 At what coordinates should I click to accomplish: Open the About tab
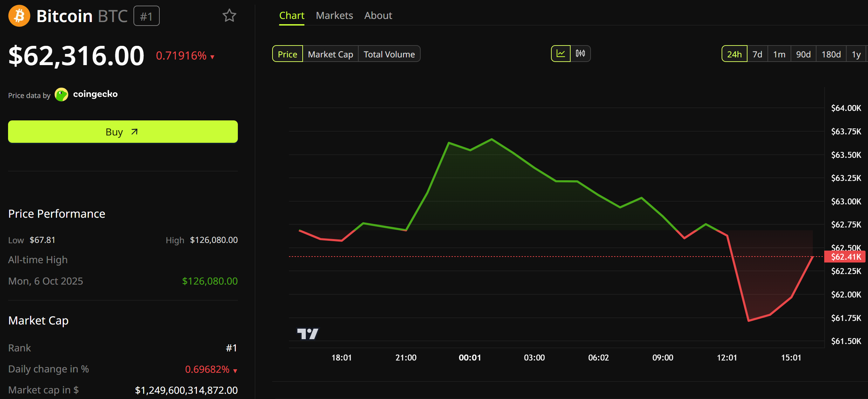click(x=378, y=15)
